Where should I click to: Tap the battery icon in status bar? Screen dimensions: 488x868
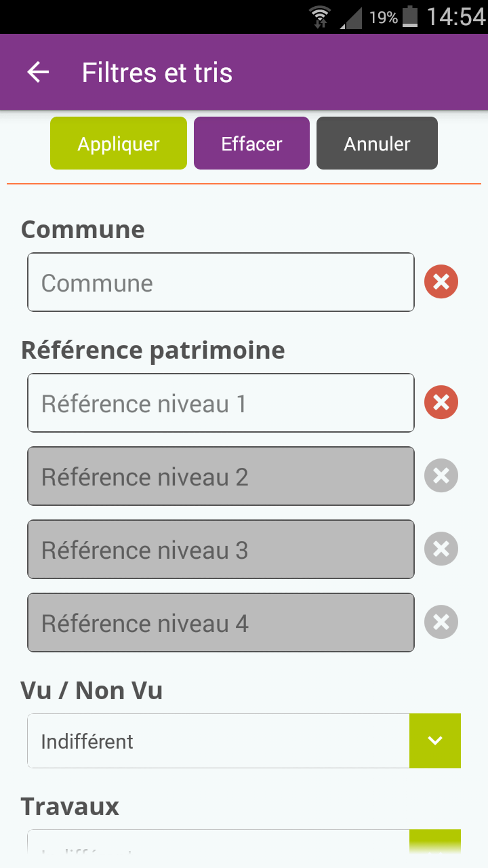(410, 16)
